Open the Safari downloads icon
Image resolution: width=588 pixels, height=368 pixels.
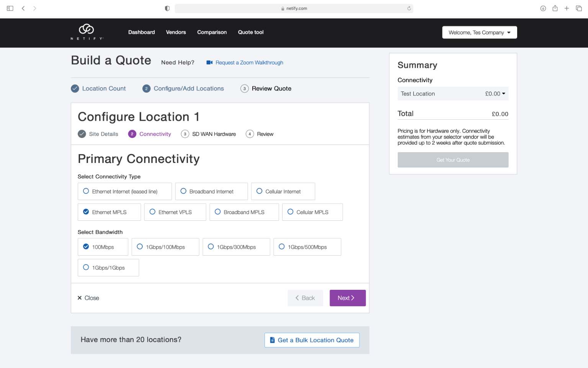(x=543, y=8)
